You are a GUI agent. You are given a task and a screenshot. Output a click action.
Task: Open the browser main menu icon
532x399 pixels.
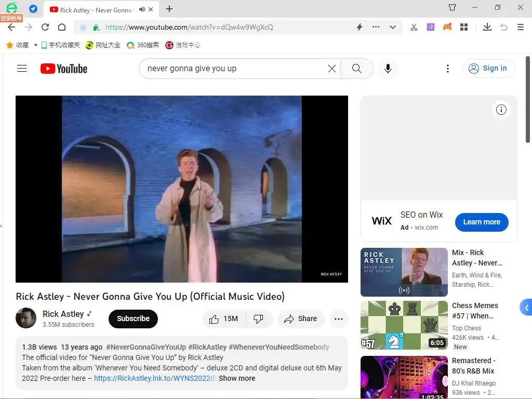pyautogui.click(x=521, y=27)
